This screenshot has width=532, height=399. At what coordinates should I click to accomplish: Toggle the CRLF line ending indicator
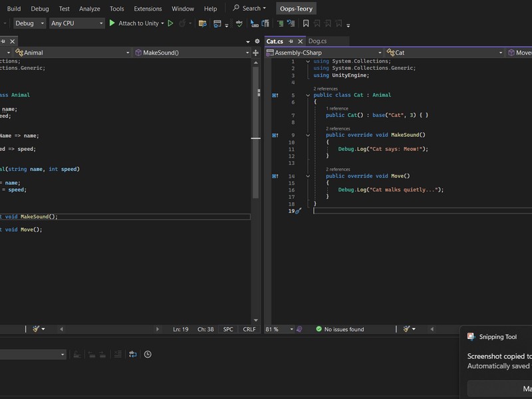click(x=249, y=329)
